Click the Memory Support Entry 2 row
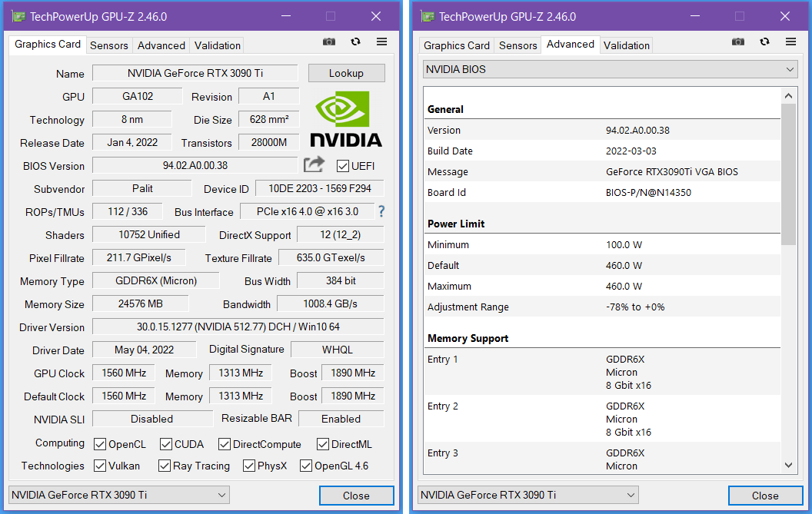 tap(602, 419)
